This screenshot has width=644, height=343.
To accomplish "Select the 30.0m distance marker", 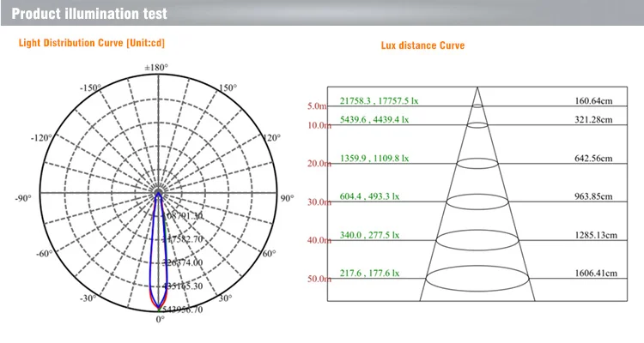I will coord(319,202).
